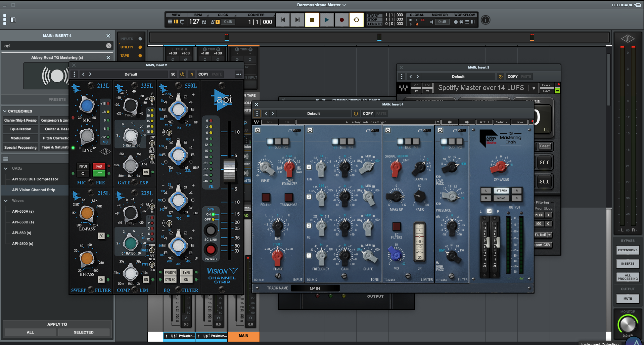
Task: Collapse the UADx plugin group
Action: pyautogui.click(x=6, y=168)
